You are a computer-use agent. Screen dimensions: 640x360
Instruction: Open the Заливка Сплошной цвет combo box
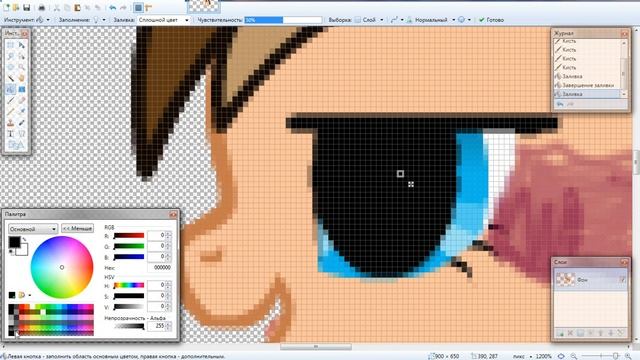164,20
